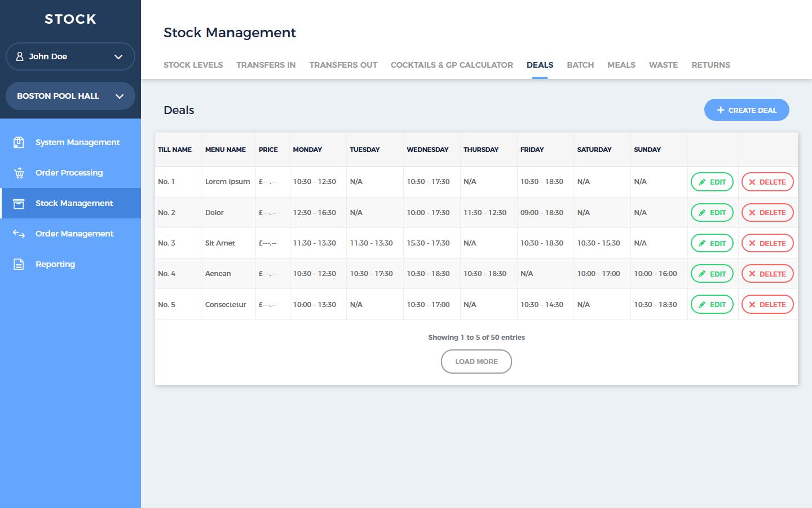Edit the Dolor deal in row No. 2
The width and height of the screenshot is (812, 508).
[x=712, y=213]
